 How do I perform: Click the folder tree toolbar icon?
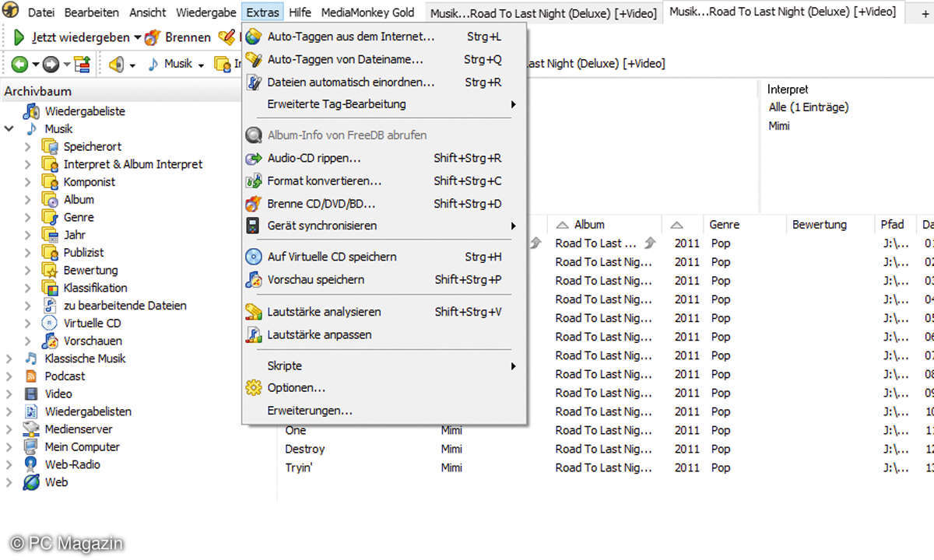(83, 65)
